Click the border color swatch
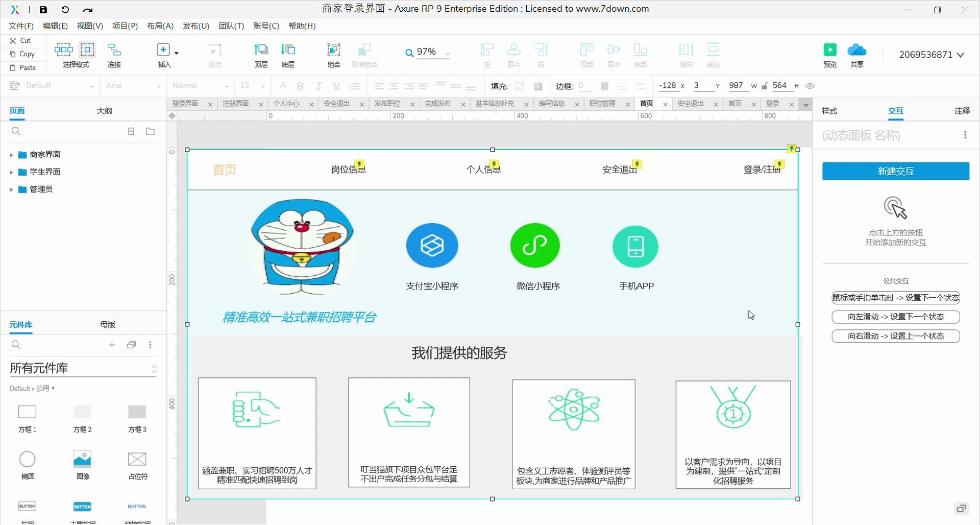The width and height of the screenshot is (980, 525). pos(605,86)
